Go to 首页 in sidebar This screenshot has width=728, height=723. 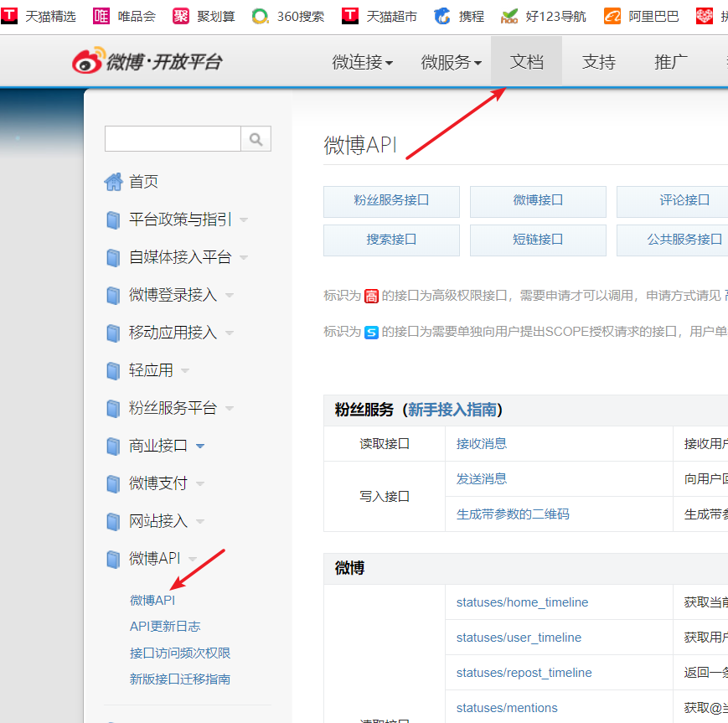pos(143,182)
